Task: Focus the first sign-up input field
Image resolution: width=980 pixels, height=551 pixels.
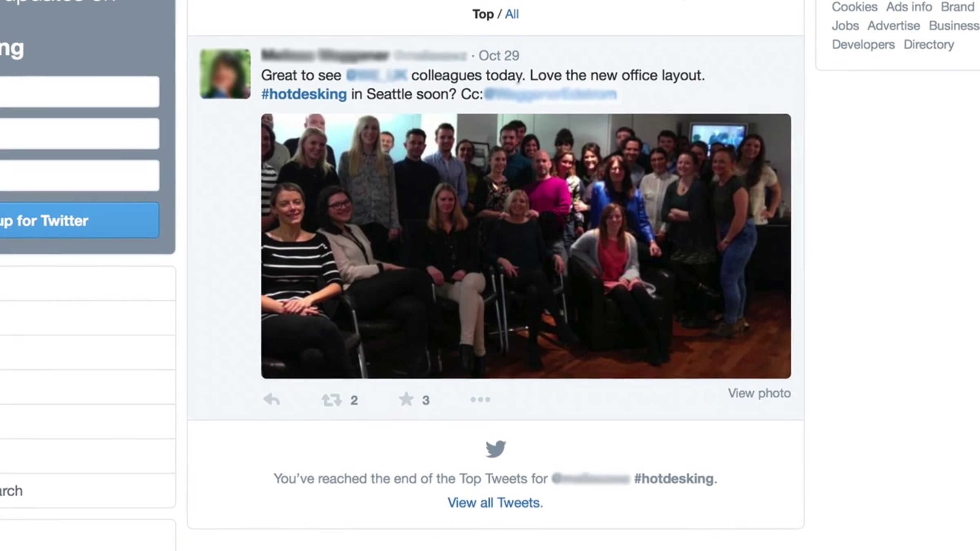Action: coord(80,92)
